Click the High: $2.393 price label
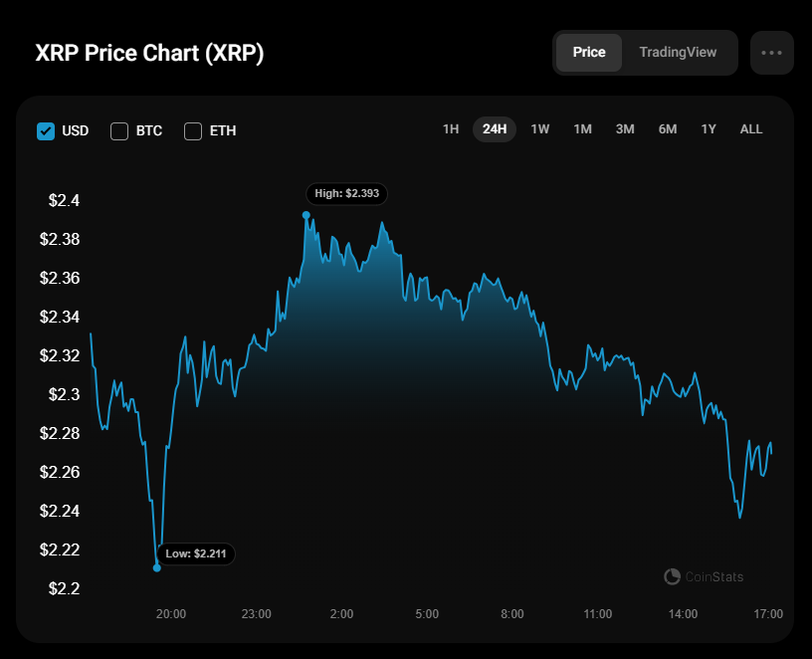 pos(346,194)
